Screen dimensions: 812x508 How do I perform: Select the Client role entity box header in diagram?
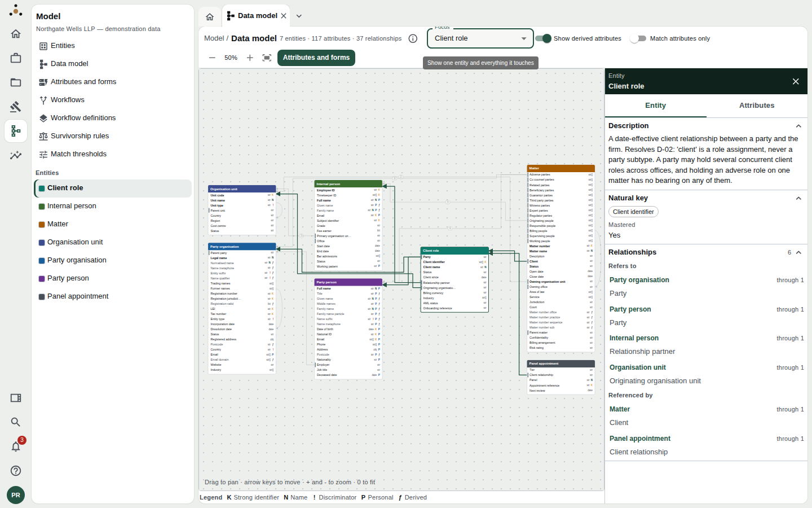tap(454, 251)
